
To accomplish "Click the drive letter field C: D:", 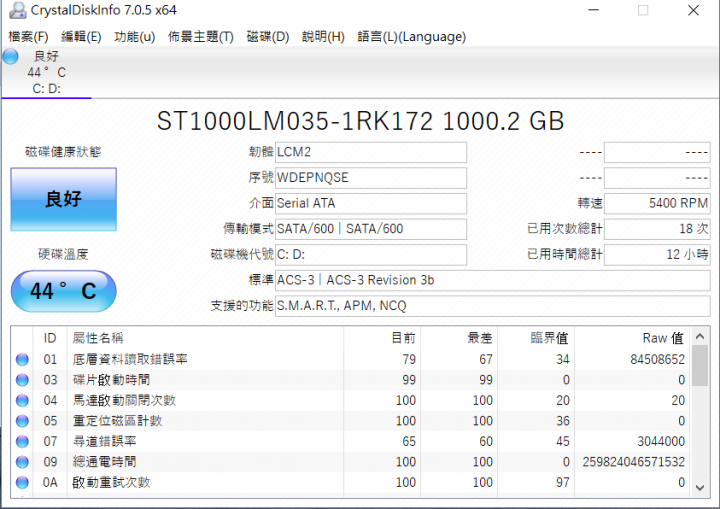I will point(371,254).
